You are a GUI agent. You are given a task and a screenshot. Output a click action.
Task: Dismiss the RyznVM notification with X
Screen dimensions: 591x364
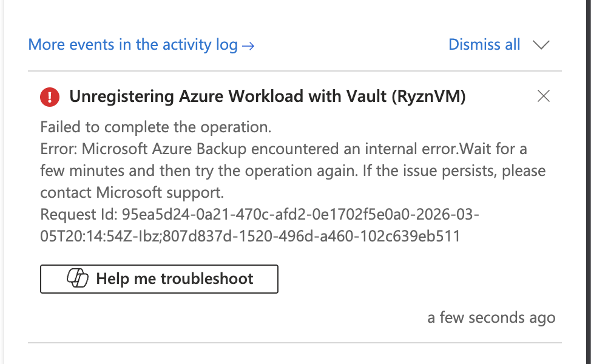pos(544,96)
